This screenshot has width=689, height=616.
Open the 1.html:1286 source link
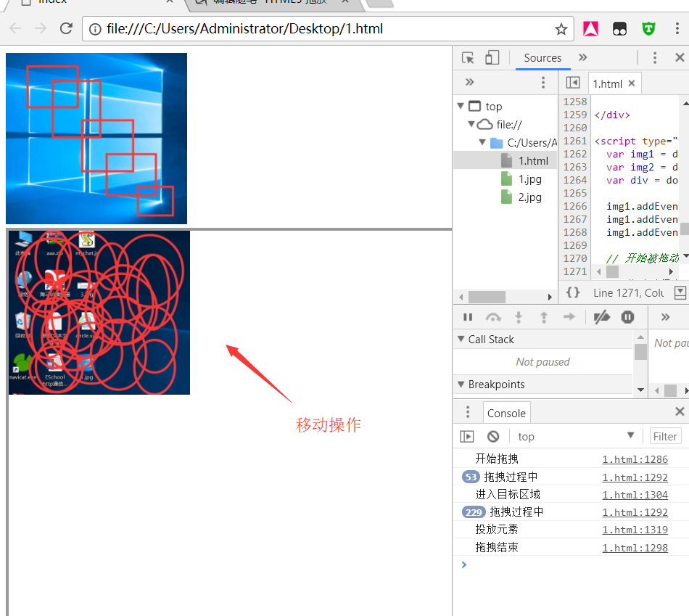pyautogui.click(x=635, y=459)
